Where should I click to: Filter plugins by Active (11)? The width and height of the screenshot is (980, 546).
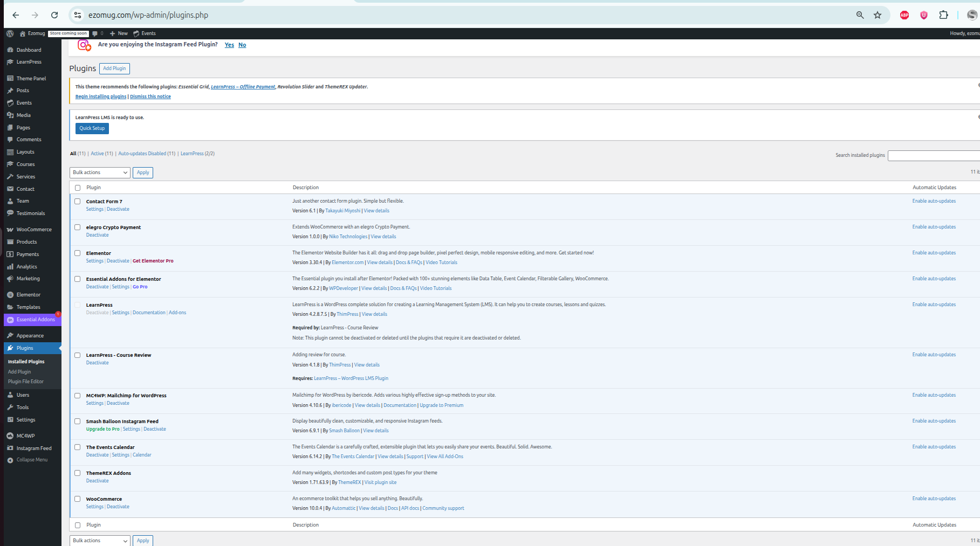point(102,154)
